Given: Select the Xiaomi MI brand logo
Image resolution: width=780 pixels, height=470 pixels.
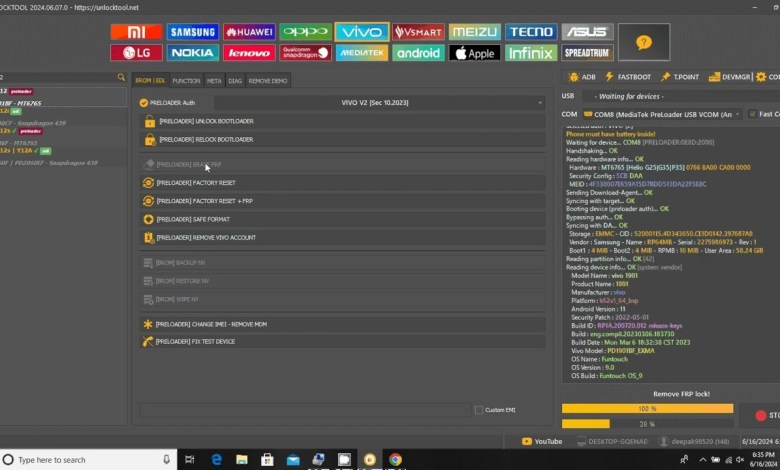Looking at the screenshot, I should click(x=136, y=32).
